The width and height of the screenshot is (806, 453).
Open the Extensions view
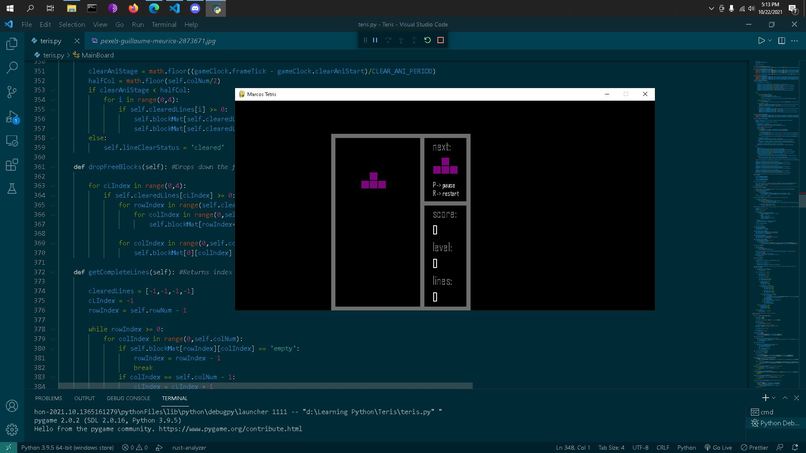12,165
